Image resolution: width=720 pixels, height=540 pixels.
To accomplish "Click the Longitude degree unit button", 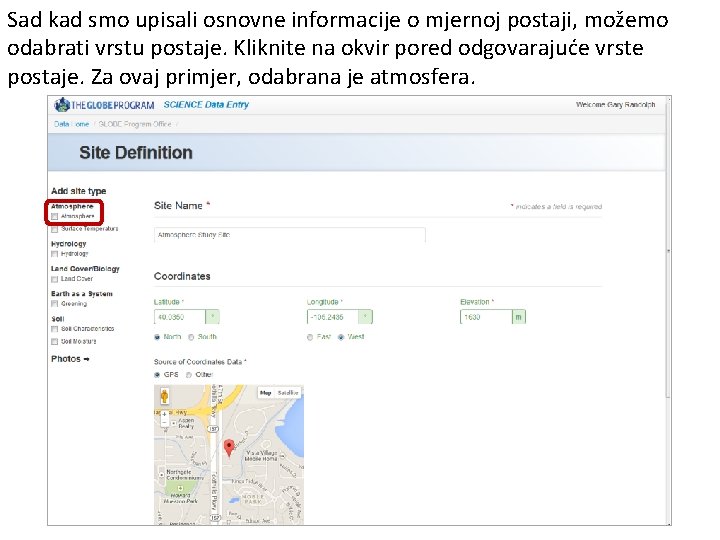I will (x=365, y=317).
